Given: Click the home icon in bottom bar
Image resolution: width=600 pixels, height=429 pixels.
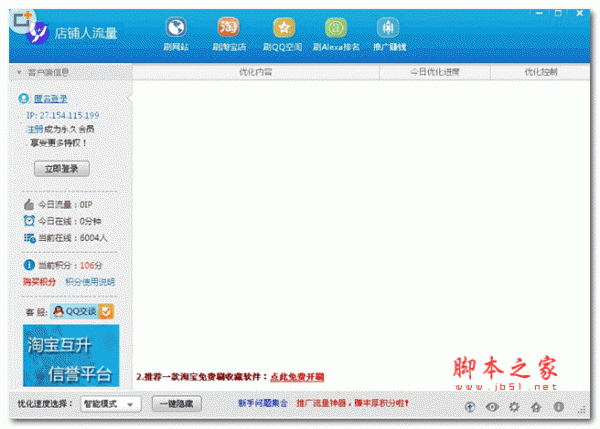Looking at the screenshot, I should click(x=536, y=407).
